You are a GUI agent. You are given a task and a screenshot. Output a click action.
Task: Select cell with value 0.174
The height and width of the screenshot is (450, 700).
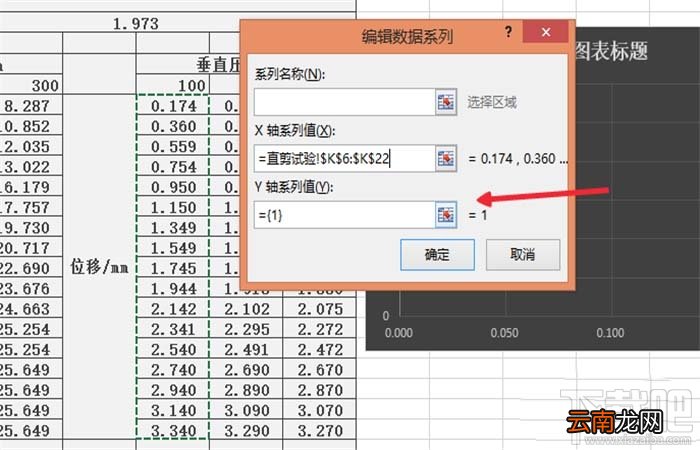pyautogui.click(x=173, y=105)
